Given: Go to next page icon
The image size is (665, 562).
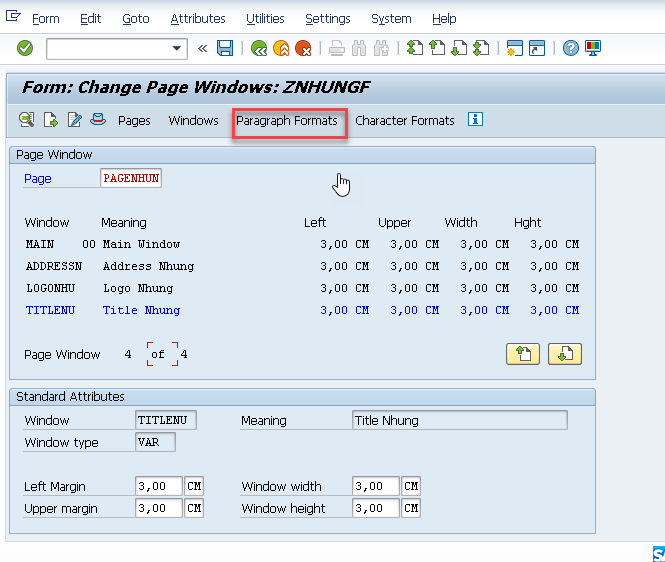Looking at the screenshot, I should (459, 48).
